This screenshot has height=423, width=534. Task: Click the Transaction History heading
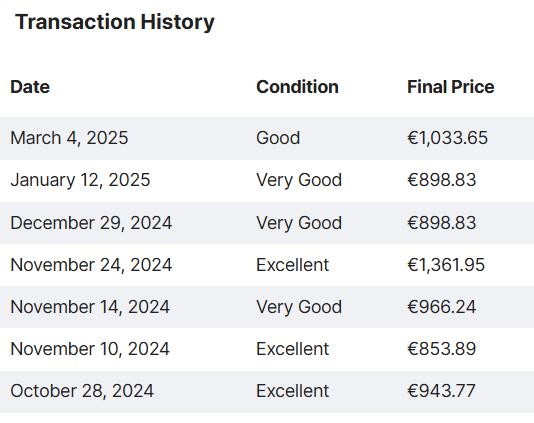[x=115, y=22]
